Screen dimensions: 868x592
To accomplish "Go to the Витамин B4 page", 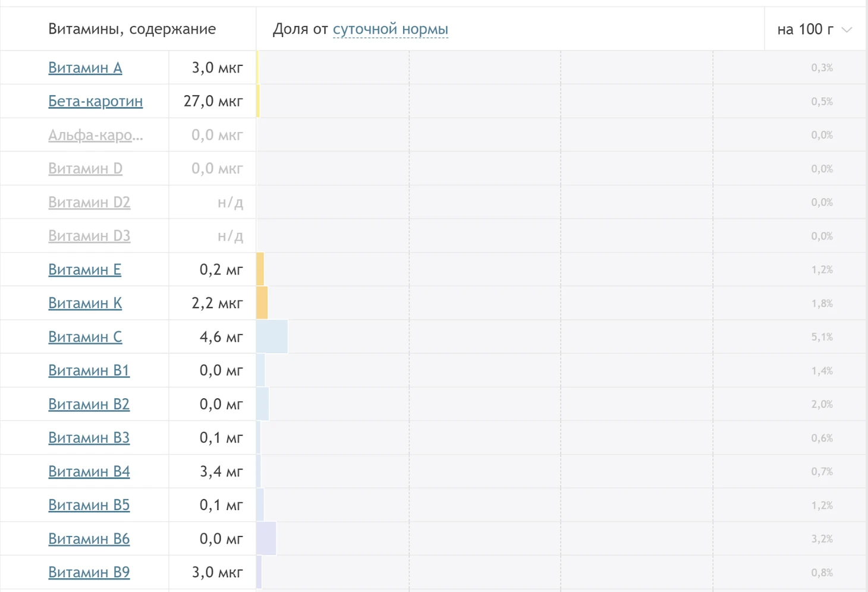I will (x=89, y=471).
